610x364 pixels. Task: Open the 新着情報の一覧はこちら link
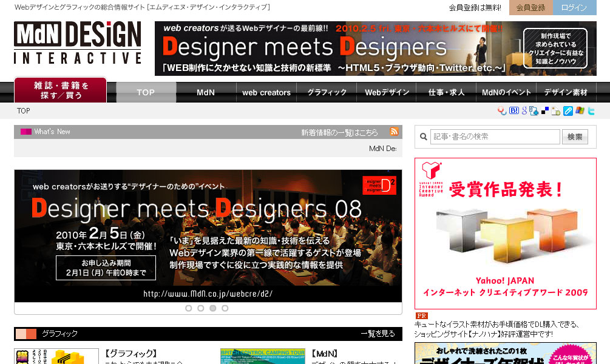tap(339, 132)
